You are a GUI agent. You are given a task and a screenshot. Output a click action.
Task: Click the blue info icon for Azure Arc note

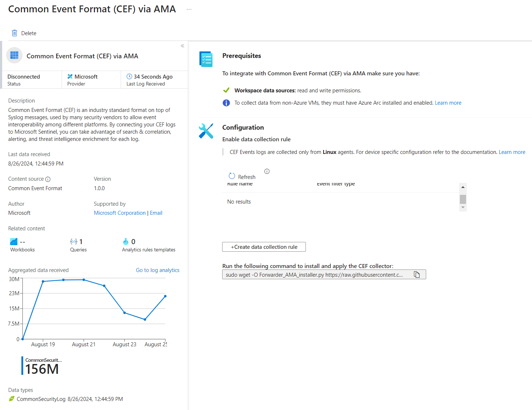click(226, 103)
